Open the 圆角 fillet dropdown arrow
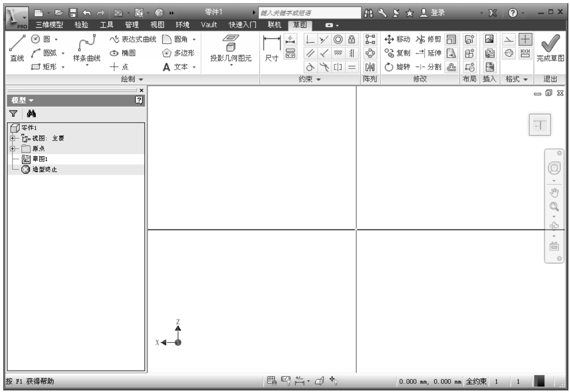Image resolution: width=570 pixels, height=392 pixels. [x=194, y=40]
